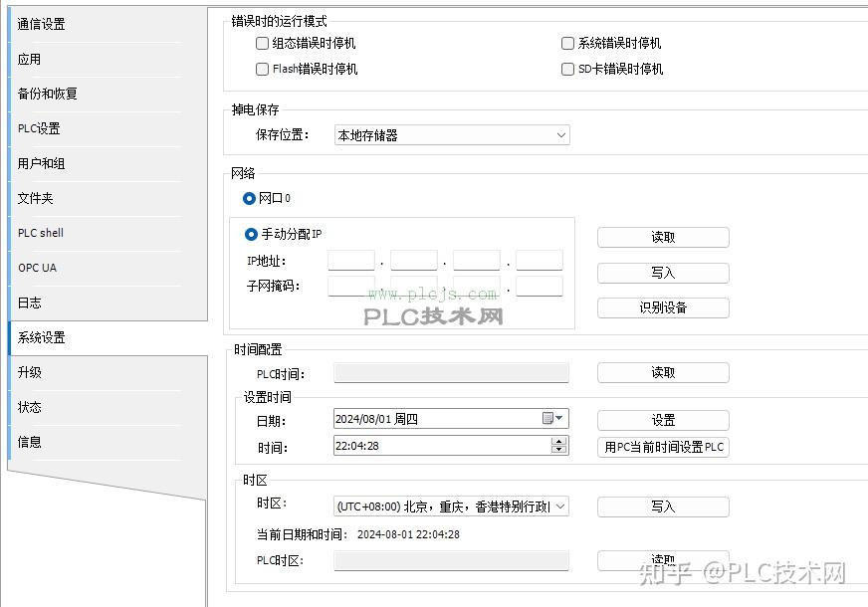Click the 日期 date field
The height and width of the screenshot is (607, 868).
(x=451, y=418)
